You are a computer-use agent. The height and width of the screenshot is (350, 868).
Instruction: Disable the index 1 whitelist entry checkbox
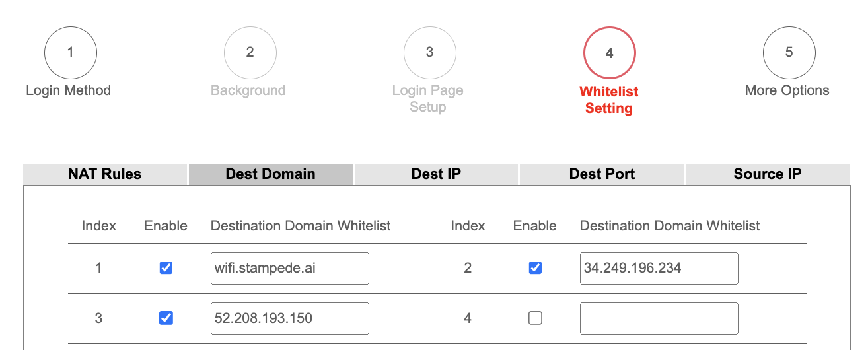tap(166, 268)
